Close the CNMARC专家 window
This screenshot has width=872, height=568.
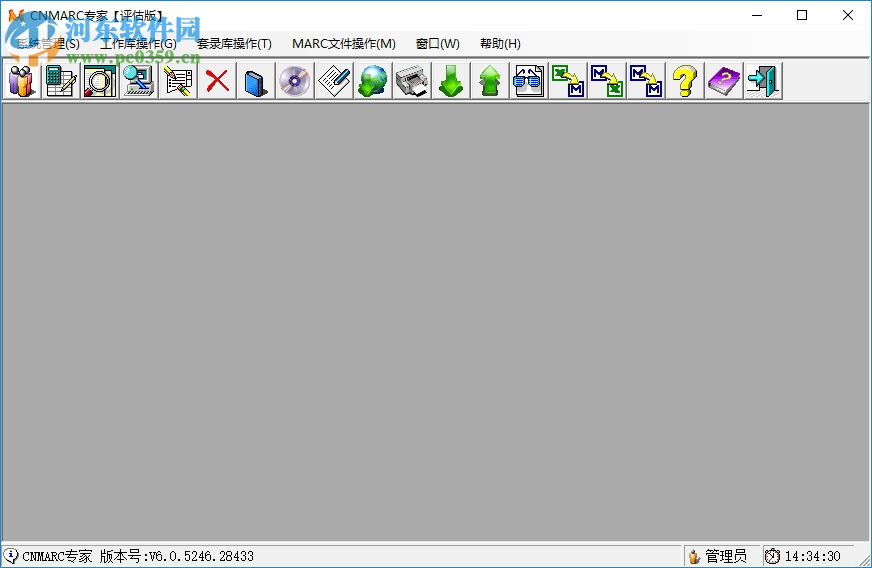click(848, 15)
